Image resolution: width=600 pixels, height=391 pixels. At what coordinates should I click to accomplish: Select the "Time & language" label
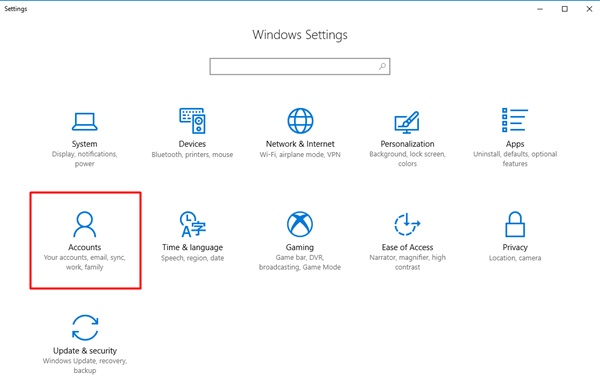[x=192, y=248]
